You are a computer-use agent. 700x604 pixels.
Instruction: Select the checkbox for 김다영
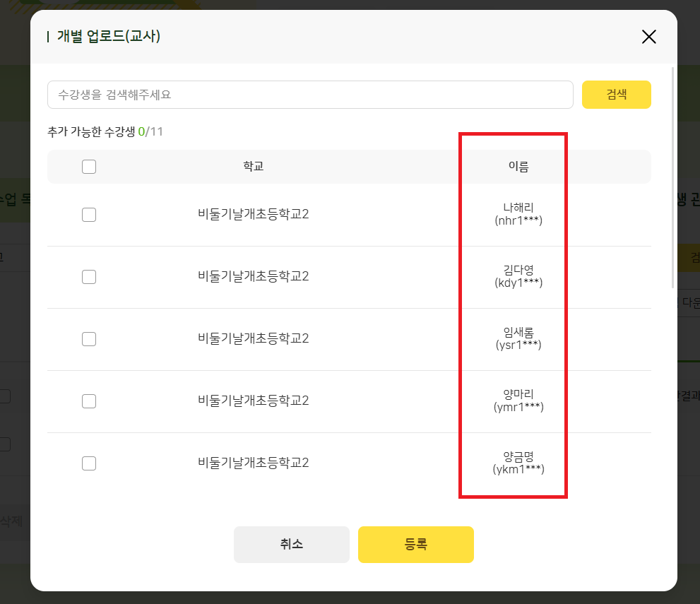click(x=89, y=277)
